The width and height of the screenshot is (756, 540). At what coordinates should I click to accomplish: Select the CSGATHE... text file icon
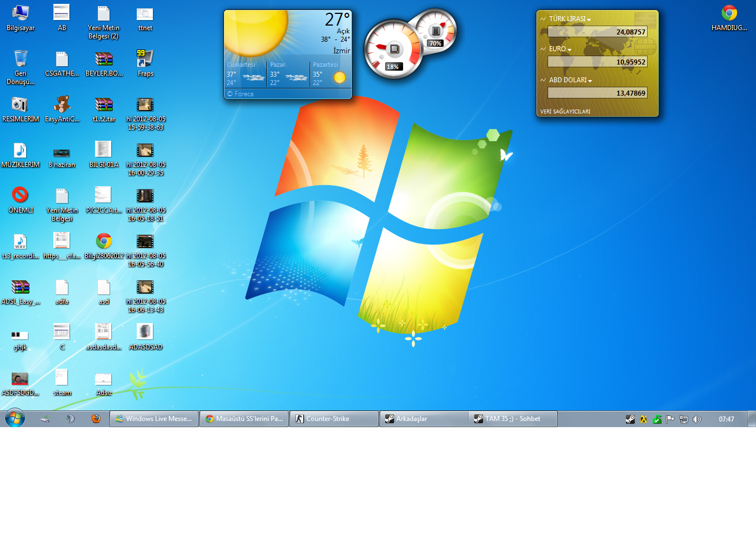point(62,63)
